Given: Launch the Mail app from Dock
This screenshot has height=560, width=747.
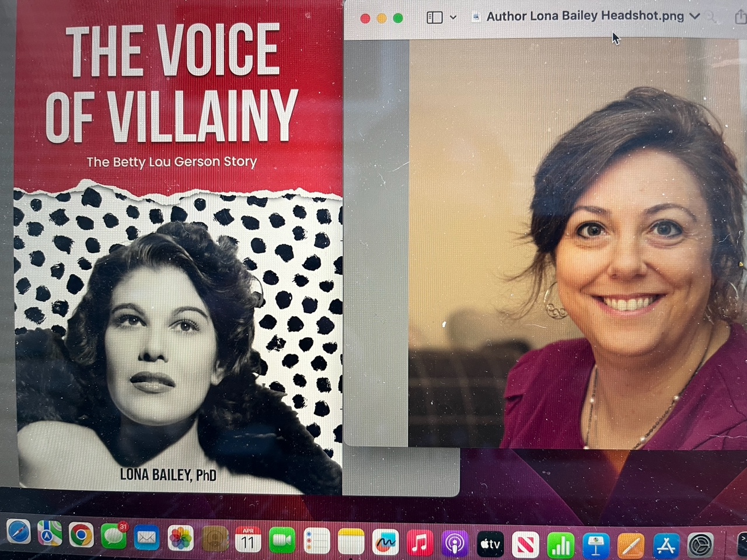Looking at the screenshot, I should click(x=146, y=538).
